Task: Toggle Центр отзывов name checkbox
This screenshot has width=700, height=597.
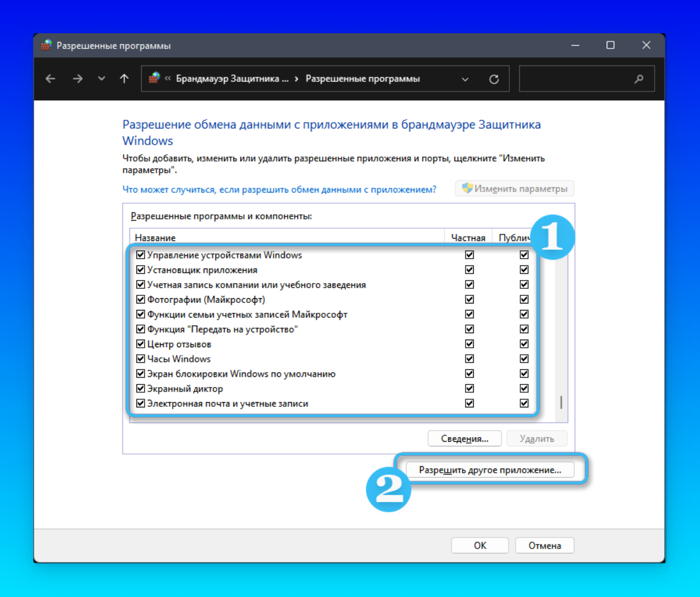Action: (140, 344)
